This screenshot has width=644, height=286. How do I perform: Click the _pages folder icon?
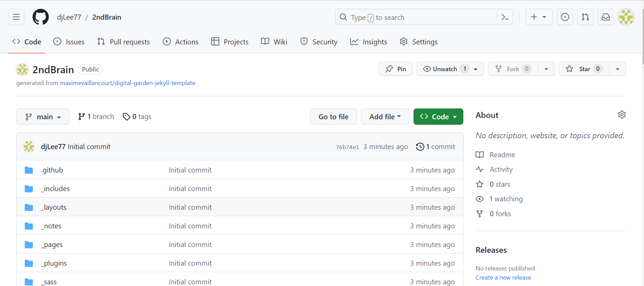pos(29,245)
